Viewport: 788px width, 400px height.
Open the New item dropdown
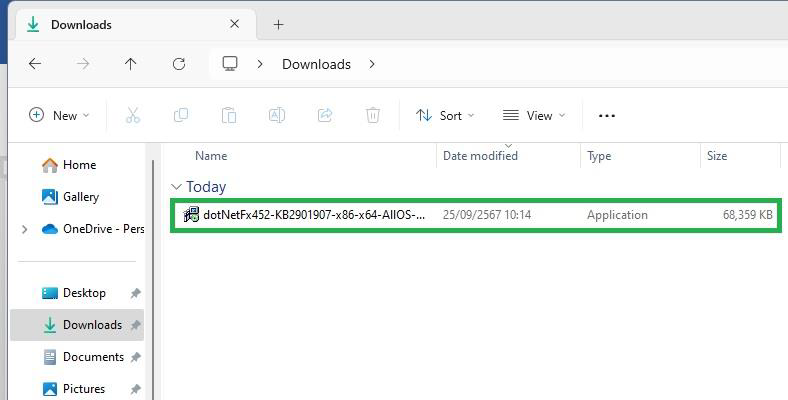59,116
